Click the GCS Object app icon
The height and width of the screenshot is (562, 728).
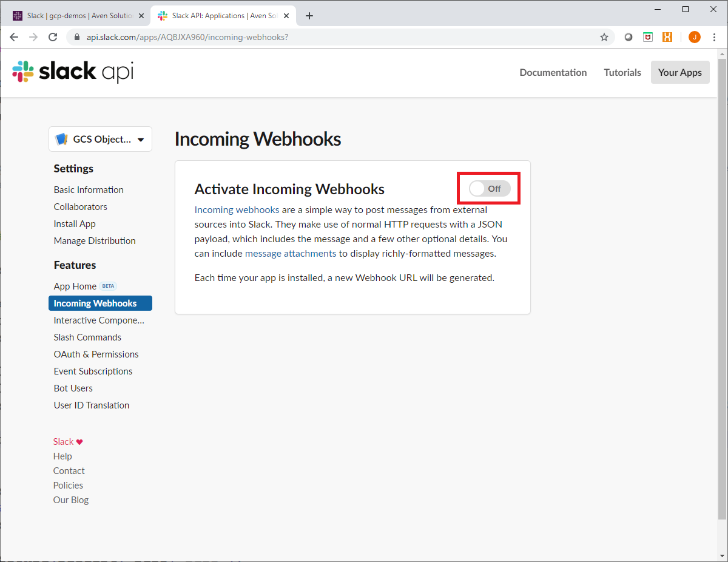61,139
